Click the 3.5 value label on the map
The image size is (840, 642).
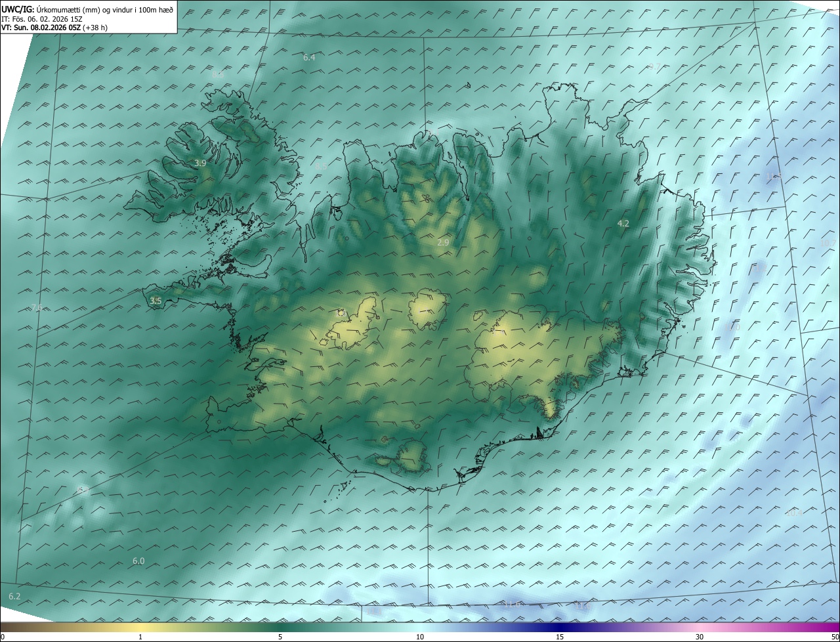[x=156, y=301]
